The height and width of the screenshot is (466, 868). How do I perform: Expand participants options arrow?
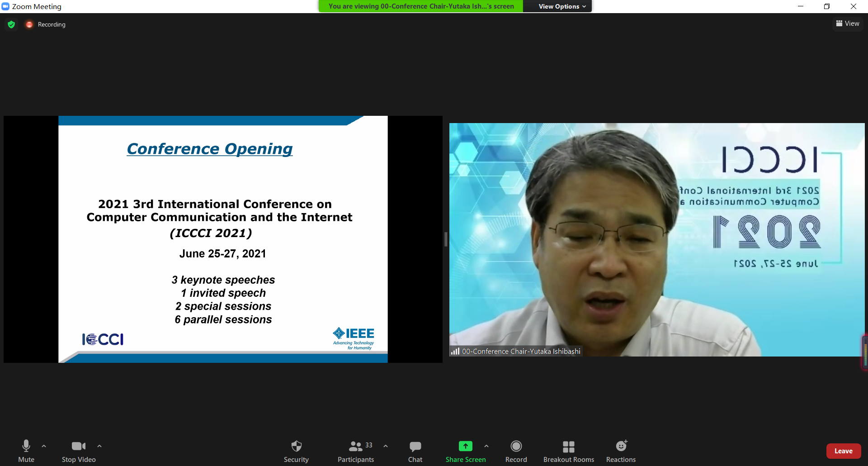(x=386, y=446)
